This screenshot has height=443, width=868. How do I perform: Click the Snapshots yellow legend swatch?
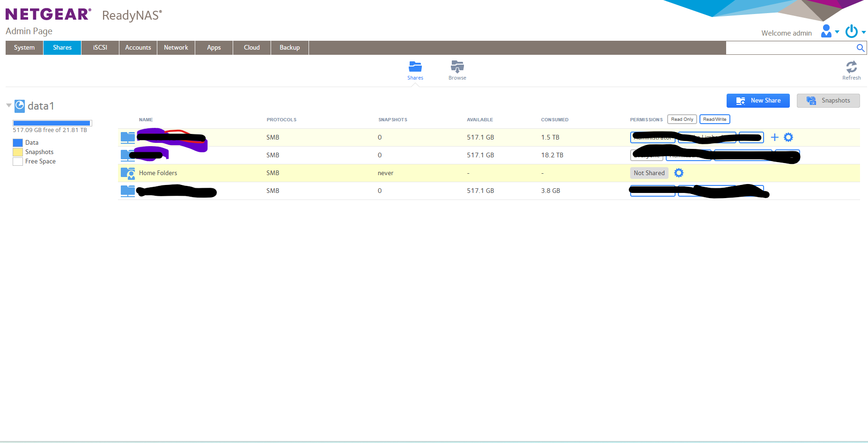(x=17, y=152)
